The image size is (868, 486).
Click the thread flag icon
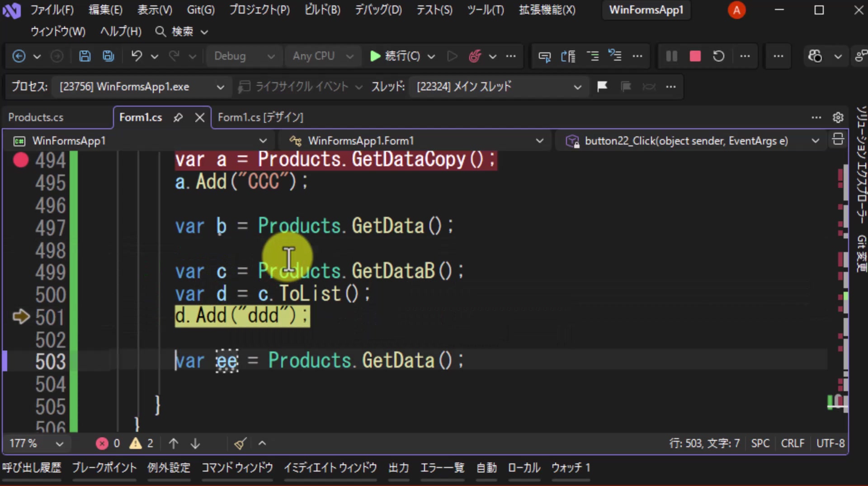[x=602, y=86]
